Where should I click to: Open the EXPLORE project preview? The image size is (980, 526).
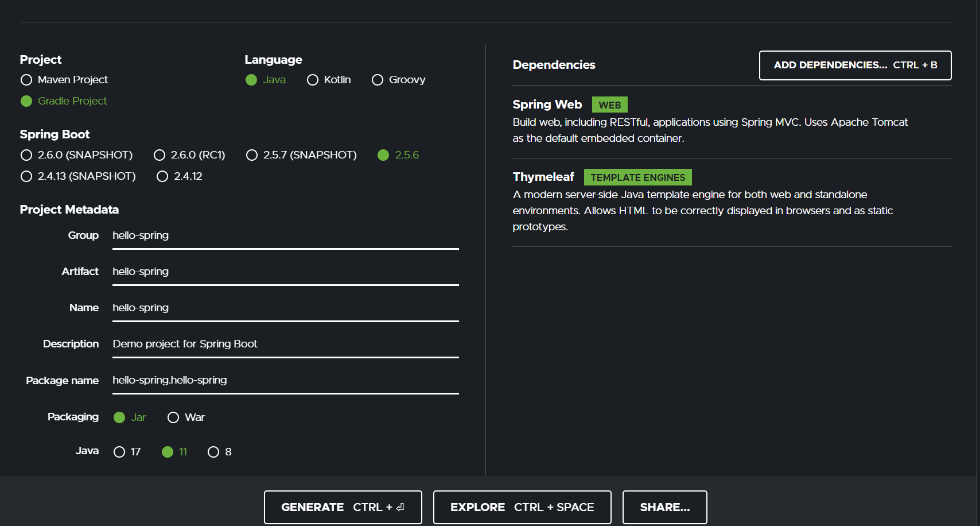pos(522,507)
